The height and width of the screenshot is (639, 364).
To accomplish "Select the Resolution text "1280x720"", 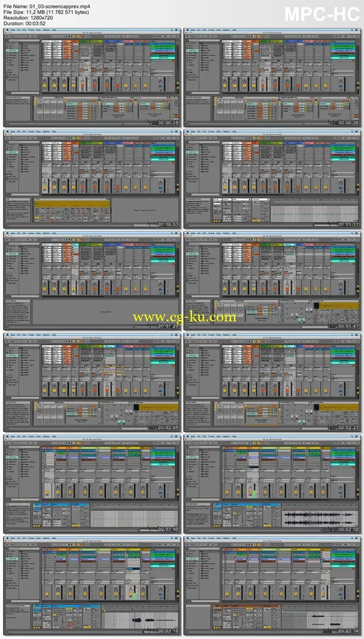I will (x=41, y=19).
